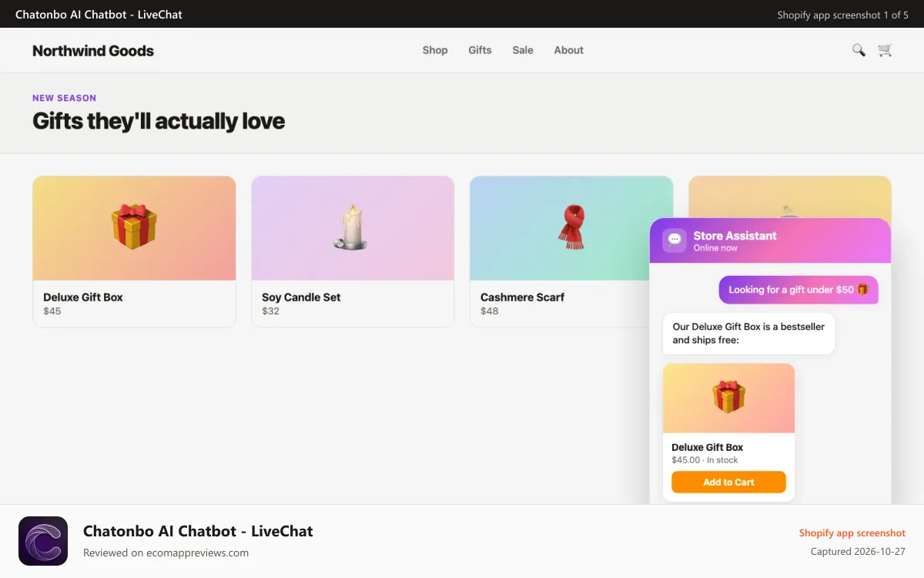Click the Deluxe Gift Box name in chat card

(708, 447)
